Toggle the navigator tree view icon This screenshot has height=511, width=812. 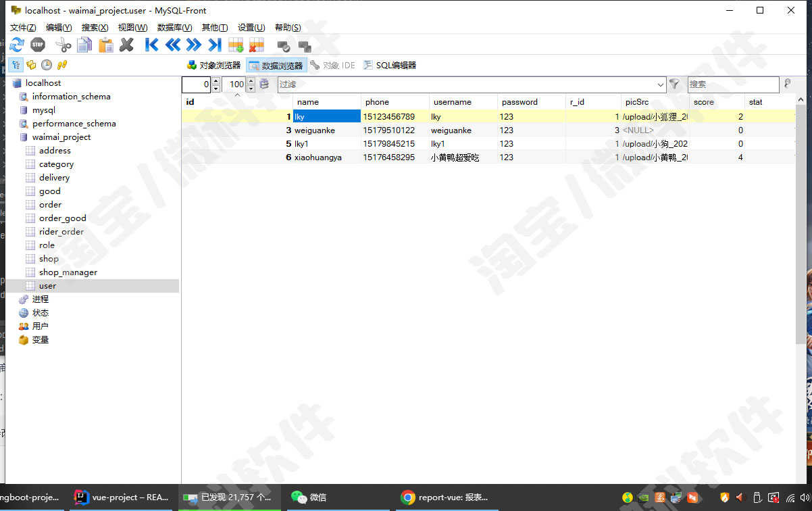[15, 65]
